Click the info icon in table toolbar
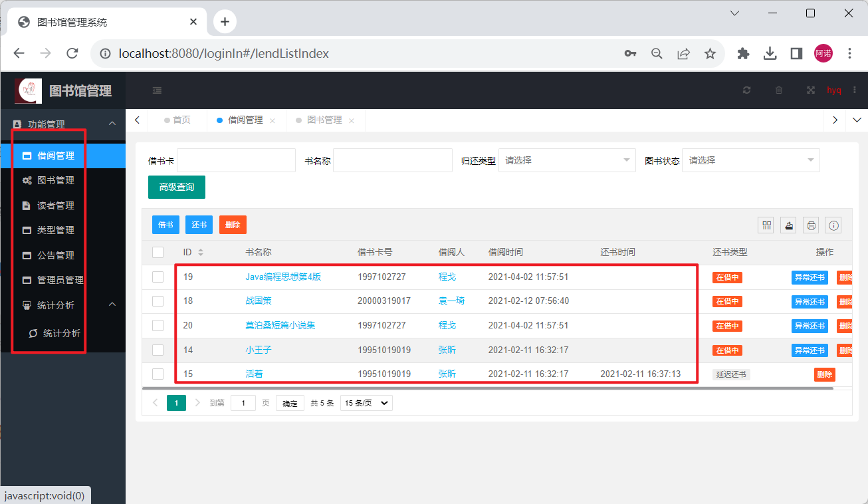 point(834,225)
